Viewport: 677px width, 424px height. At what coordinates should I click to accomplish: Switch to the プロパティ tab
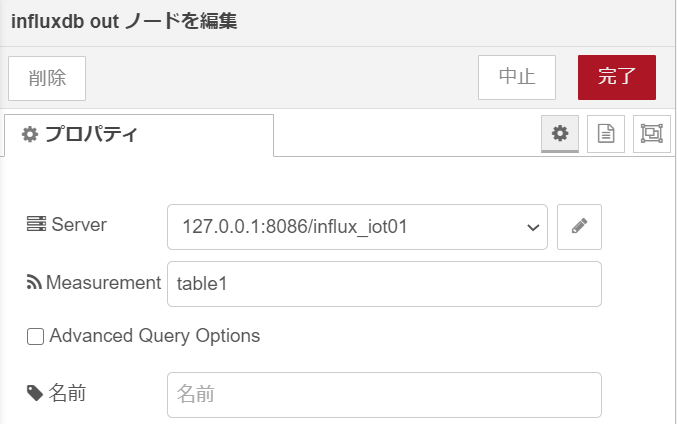coord(139,135)
